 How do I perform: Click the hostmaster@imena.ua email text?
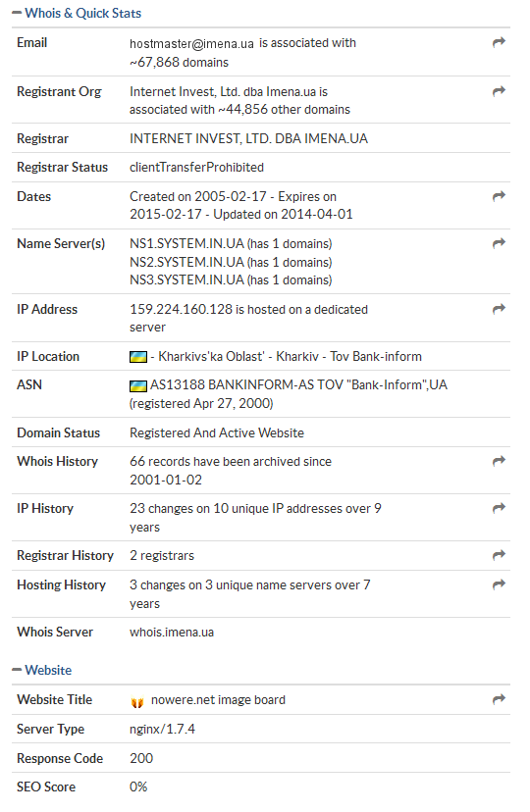191,44
